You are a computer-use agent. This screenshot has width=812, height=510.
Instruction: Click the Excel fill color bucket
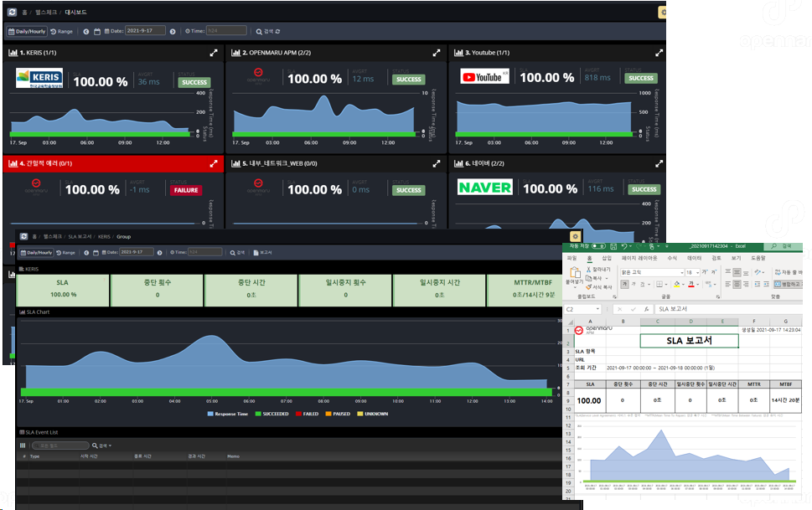coord(675,285)
